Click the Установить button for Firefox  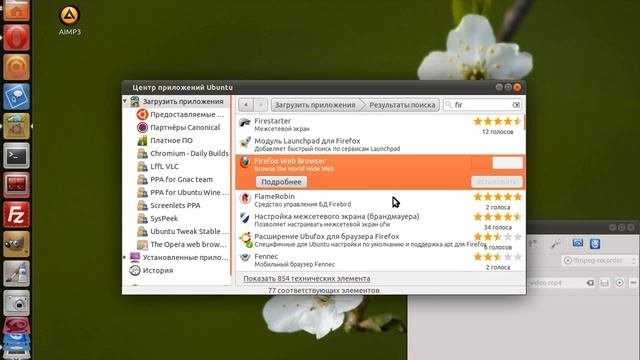click(x=497, y=182)
